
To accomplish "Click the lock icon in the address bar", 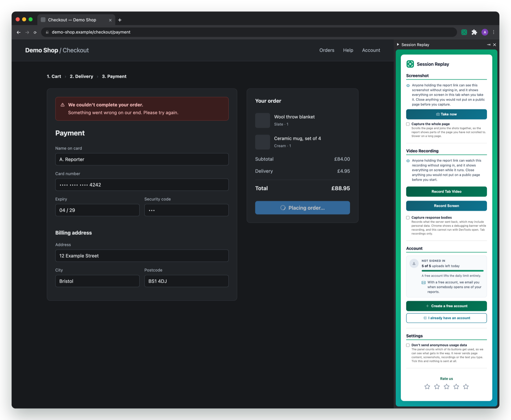I will pyautogui.click(x=47, y=32).
